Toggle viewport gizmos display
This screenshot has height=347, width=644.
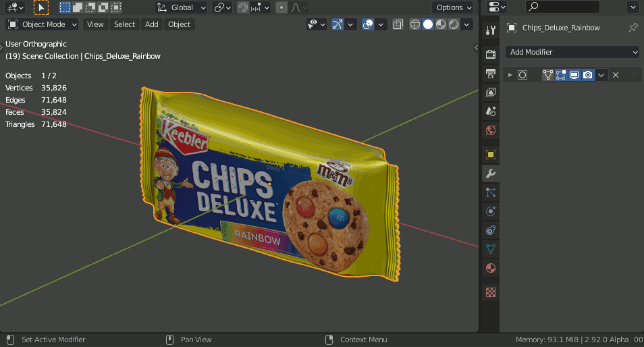[338, 24]
